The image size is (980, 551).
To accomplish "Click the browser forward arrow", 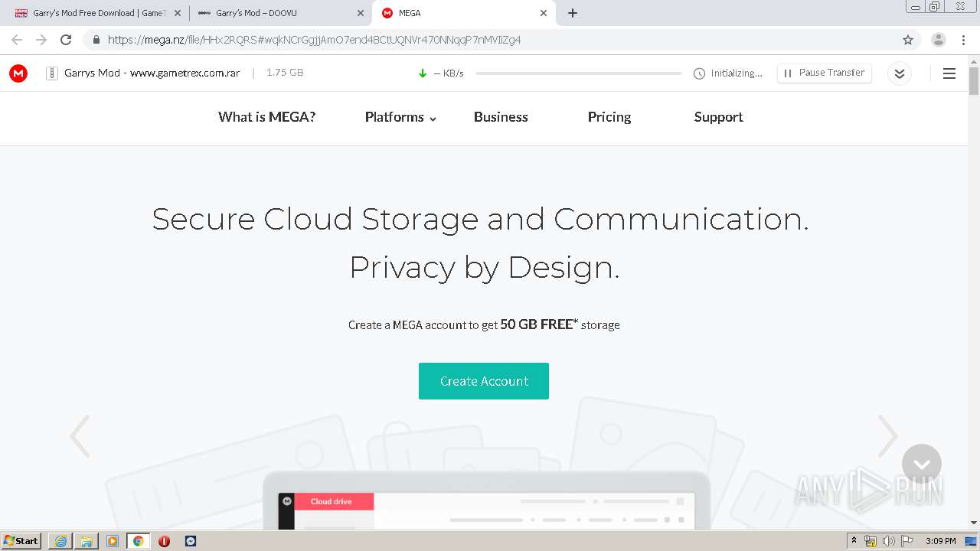I will [41, 40].
